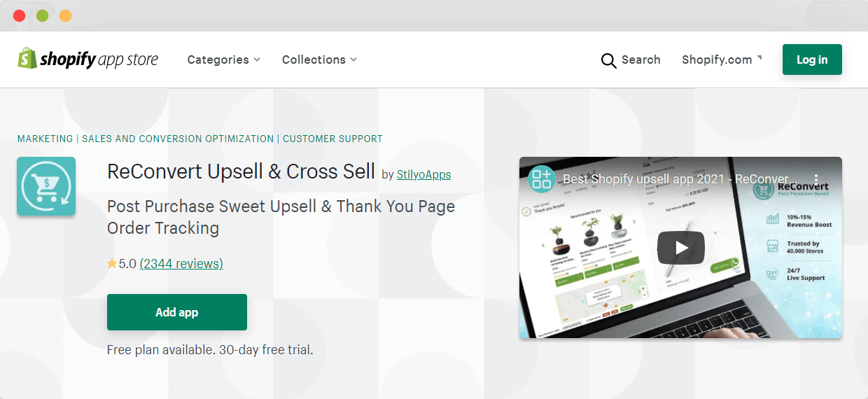
Task: Open the Shopify.com dropdown link
Action: coord(722,59)
